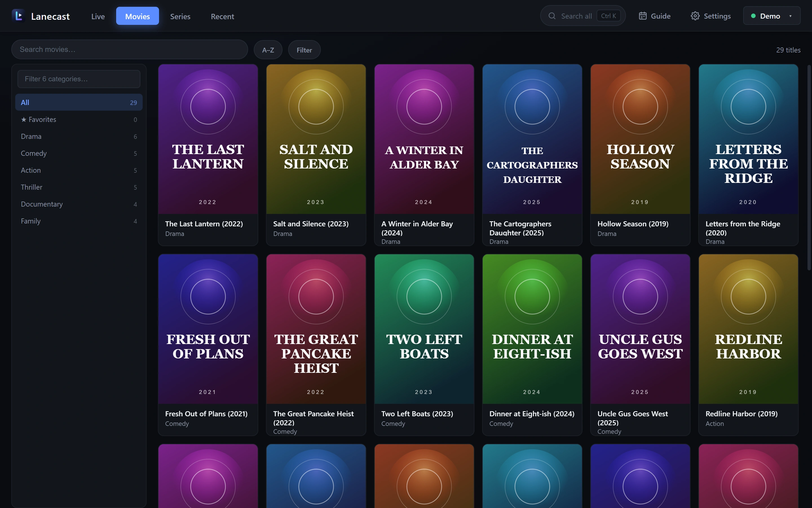The image size is (812, 508).
Task: Focus the Search movies field
Action: (x=129, y=49)
